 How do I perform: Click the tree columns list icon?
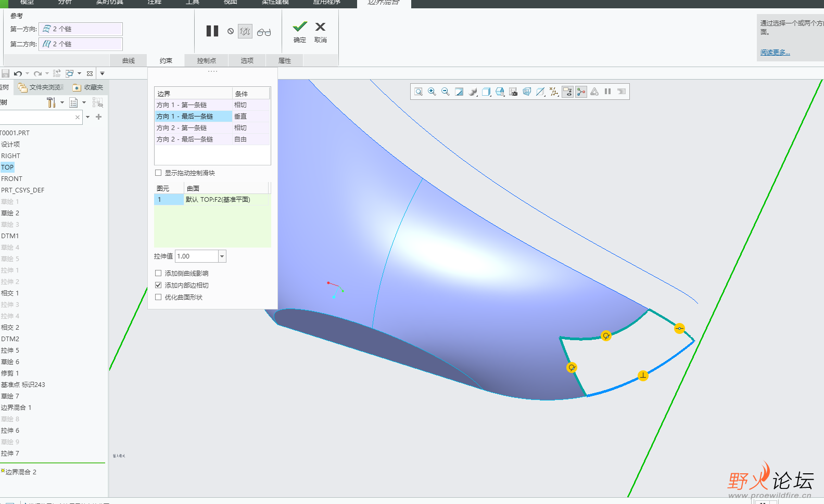pos(73,102)
